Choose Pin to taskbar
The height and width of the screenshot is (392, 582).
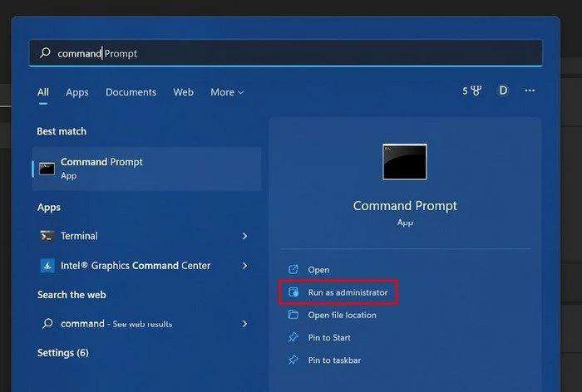pyautogui.click(x=334, y=360)
